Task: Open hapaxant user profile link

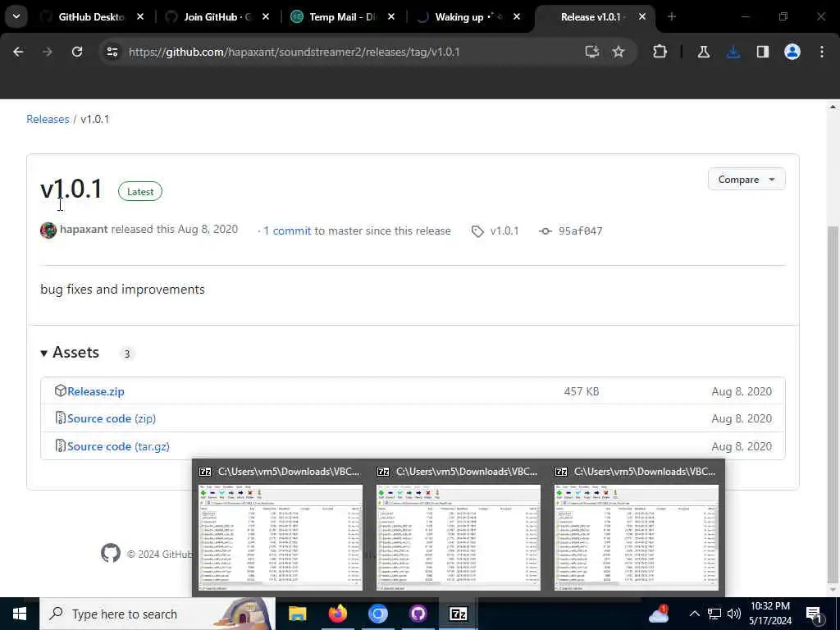Action: [84, 230]
